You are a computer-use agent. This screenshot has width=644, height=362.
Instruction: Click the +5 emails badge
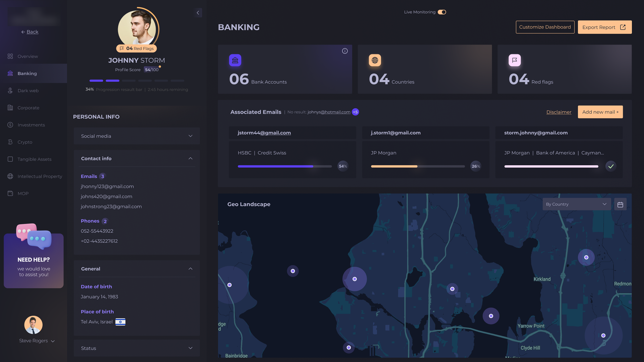(355, 112)
